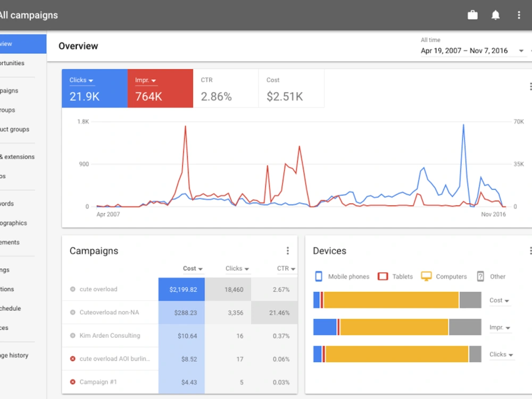Open the header three-dot overflow menu
The image size is (532, 399).
pos(519,15)
